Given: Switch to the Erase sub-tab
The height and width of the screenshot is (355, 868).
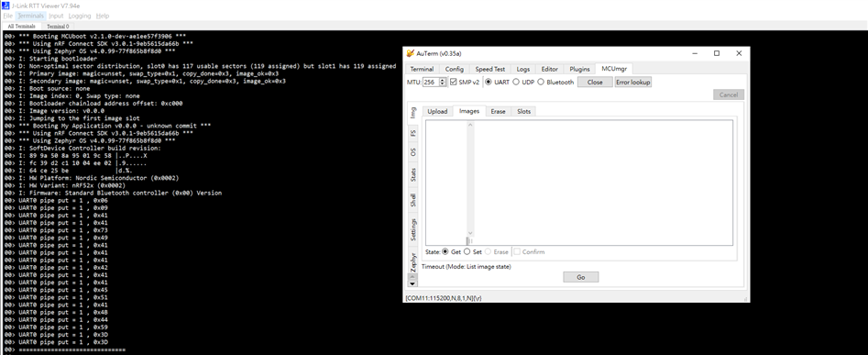Looking at the screenshot, I should [499, 111].
